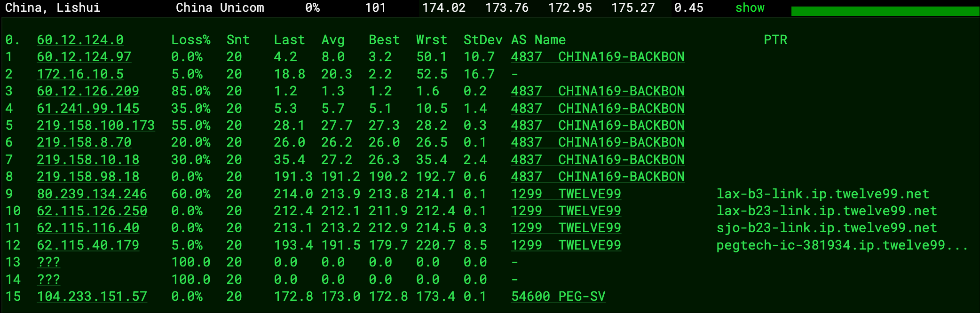
Task: Open AS 1299 TWELVE99 link in hop 9
Action: point(566,194)
